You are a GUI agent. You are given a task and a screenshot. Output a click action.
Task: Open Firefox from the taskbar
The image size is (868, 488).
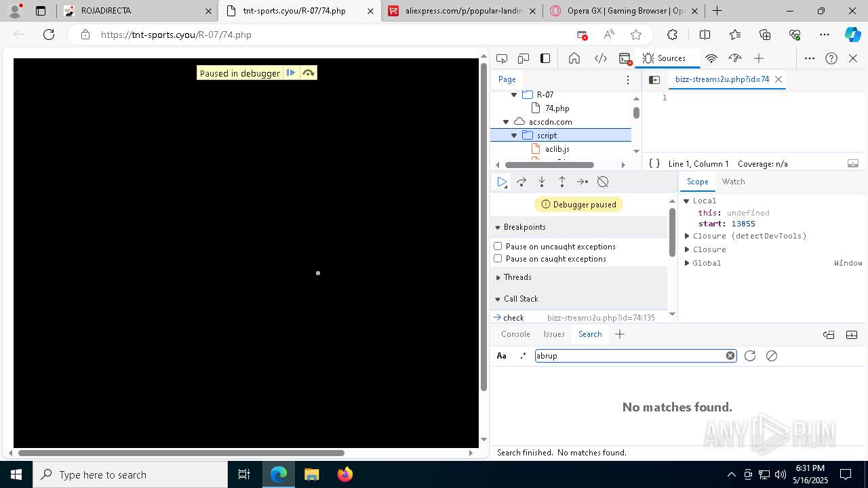pos(344,474)
